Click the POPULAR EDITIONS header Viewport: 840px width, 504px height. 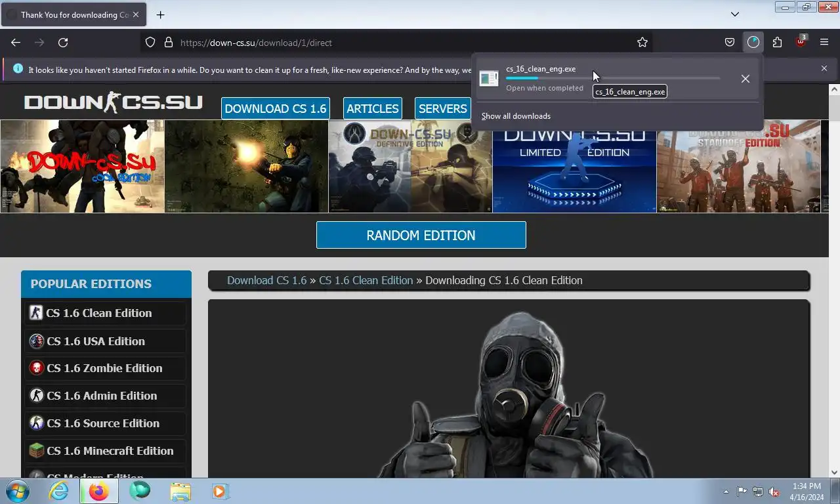coord(106,284)
